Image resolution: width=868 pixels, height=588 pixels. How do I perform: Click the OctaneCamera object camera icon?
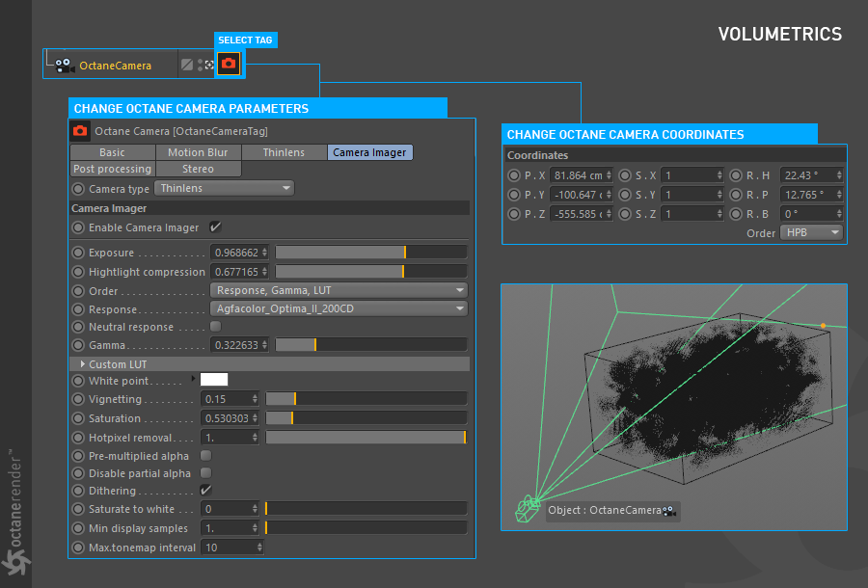coord(65,66)
